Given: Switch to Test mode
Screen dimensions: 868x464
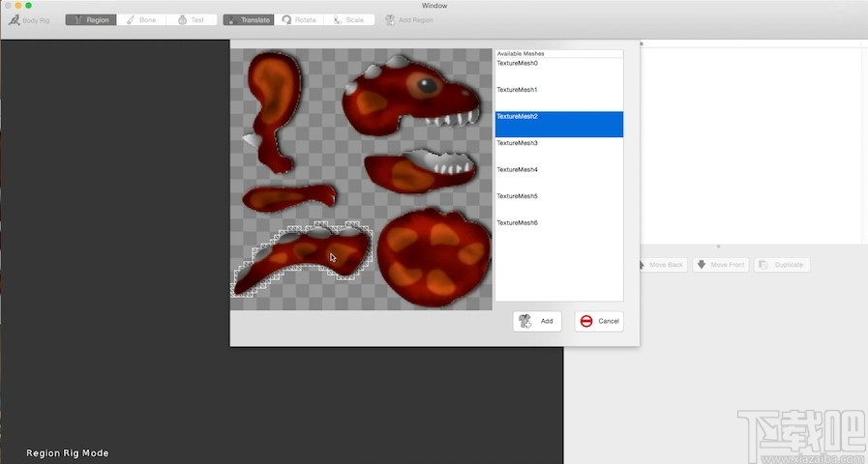Looking at the screenshot, I should [191, 20].
